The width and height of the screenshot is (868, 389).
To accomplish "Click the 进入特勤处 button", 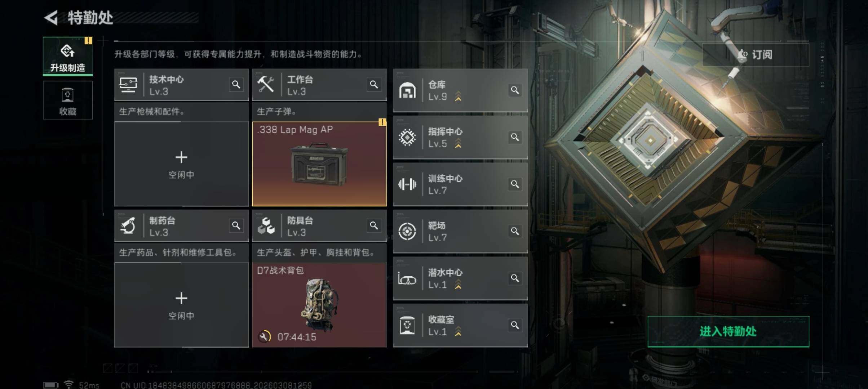I will pyautogui.click(x=728, y=332).
